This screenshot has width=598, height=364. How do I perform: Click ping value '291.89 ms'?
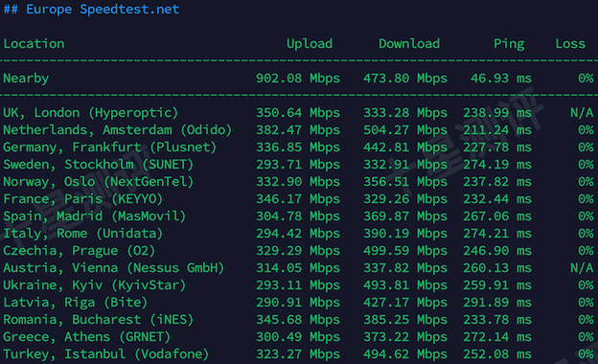(497, 303)
